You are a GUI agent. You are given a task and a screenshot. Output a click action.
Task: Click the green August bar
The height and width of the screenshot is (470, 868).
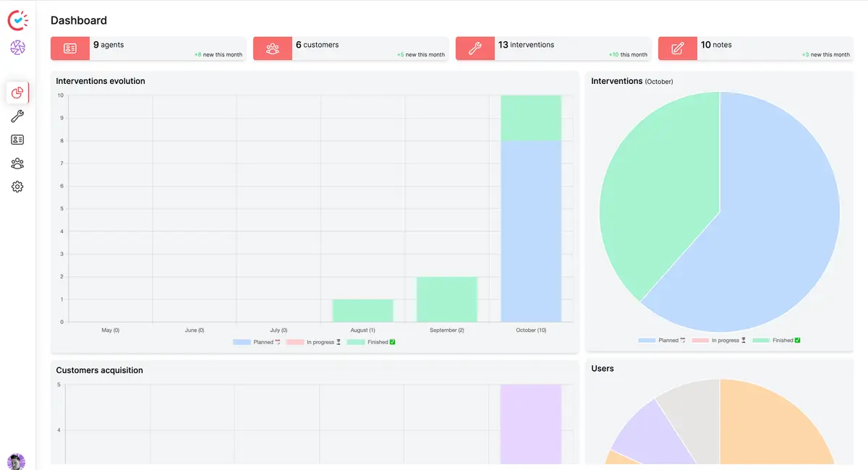click(x=363, y=311)
